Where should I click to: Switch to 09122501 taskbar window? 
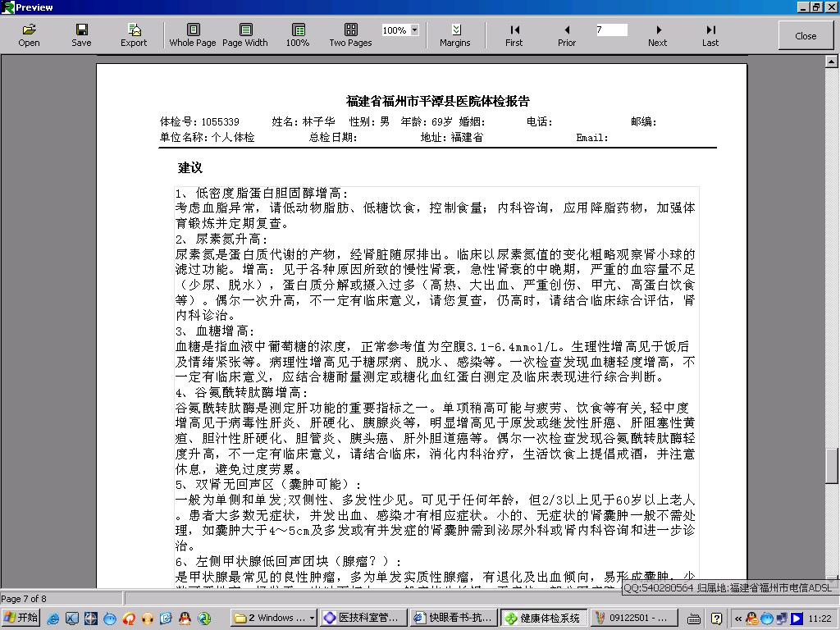pos(633,618)
